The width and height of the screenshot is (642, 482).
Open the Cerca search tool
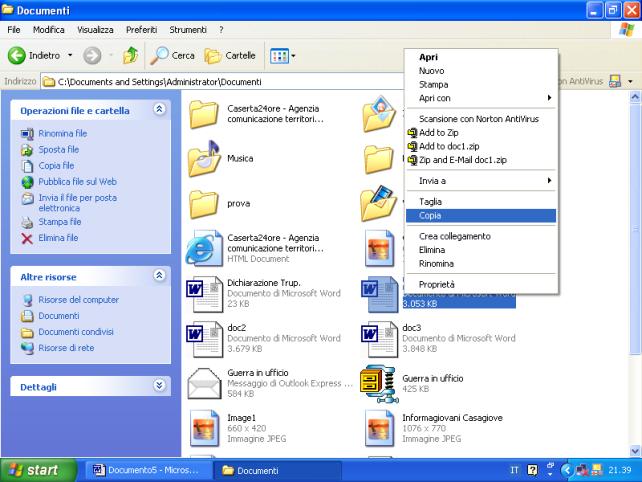pyautogui.click(x=173, y=56)
